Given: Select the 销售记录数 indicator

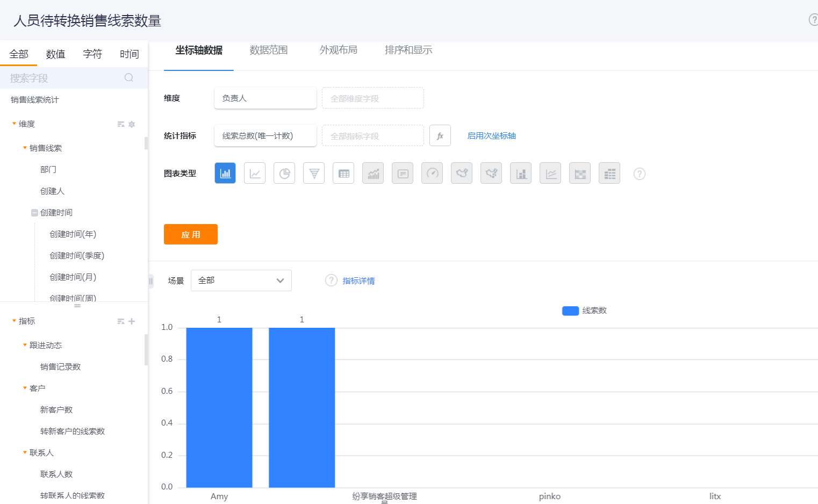Looking at the screenshot, I should point(60,366).
